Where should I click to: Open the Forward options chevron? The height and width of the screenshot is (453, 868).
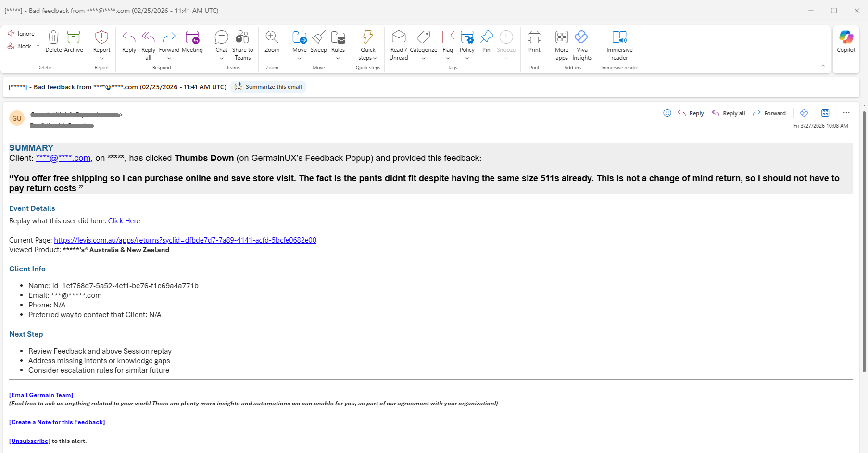(x=169, y=59)
